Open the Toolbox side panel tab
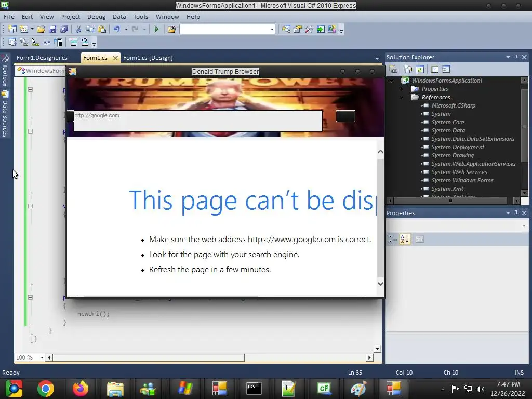 click(x=5, y=72)
